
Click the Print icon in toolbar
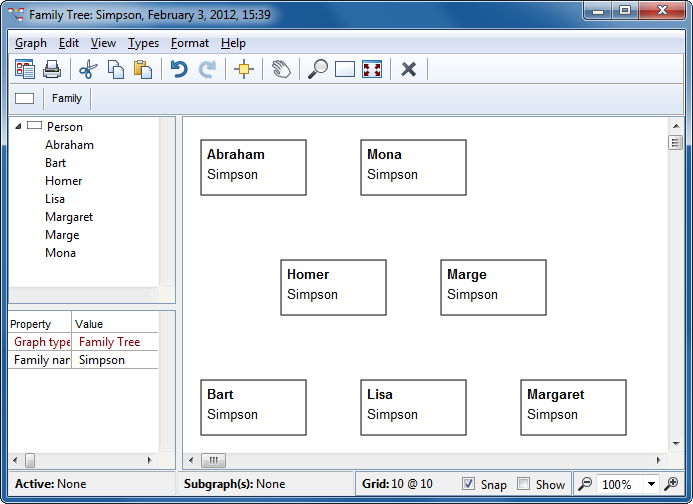(52, 69)
